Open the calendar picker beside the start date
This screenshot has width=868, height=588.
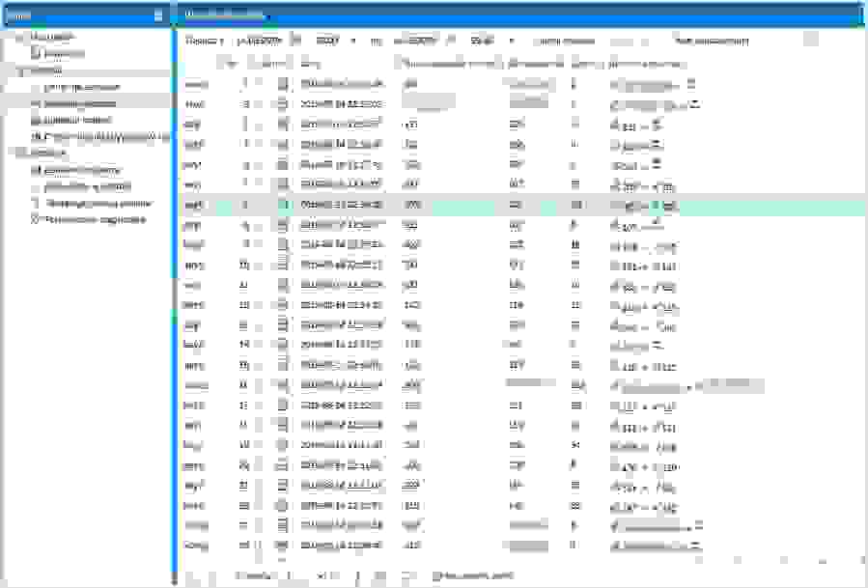(x=295, y=41)
